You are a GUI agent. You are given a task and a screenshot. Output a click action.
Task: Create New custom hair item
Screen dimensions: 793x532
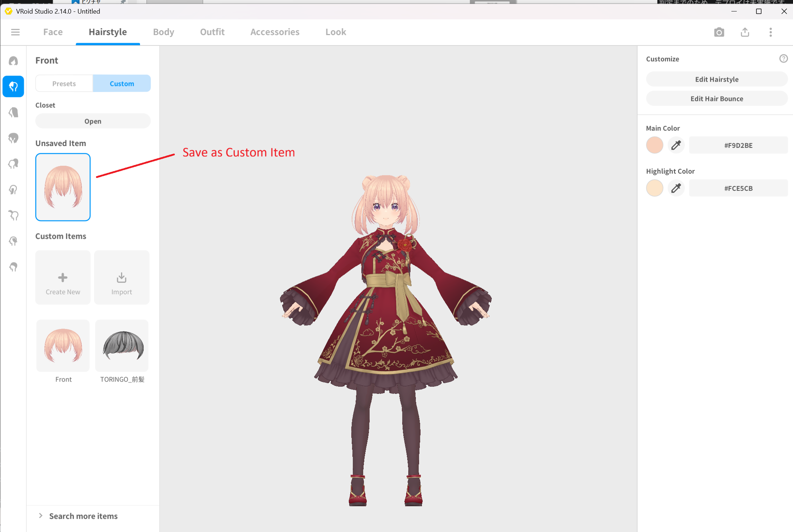click(x=63, y=277)
